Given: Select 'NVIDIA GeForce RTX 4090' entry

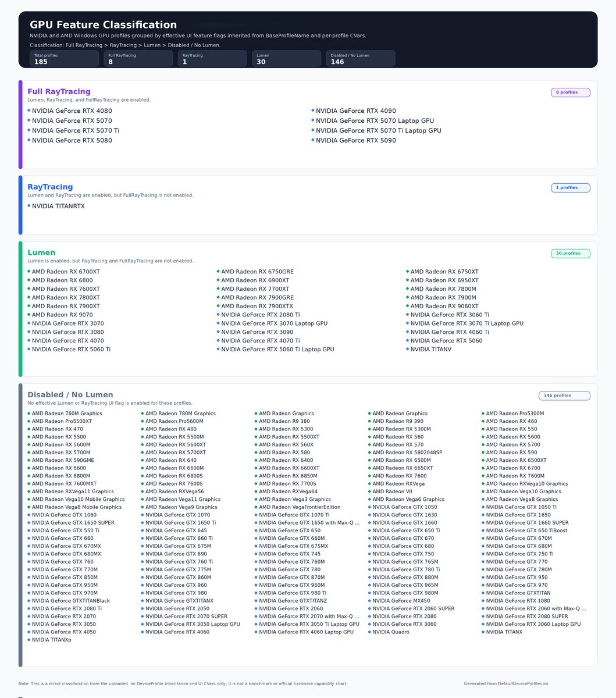Looking at the screenshot, I should pos(354,111).
